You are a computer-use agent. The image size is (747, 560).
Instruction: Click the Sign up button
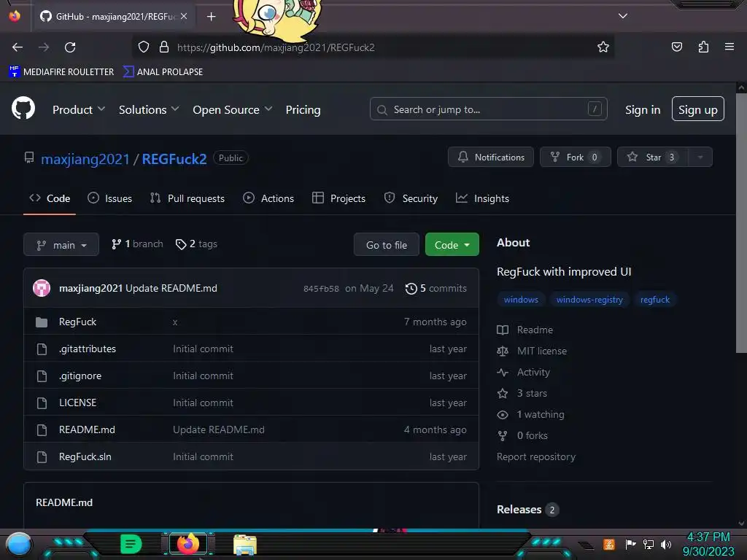(697, 109)
